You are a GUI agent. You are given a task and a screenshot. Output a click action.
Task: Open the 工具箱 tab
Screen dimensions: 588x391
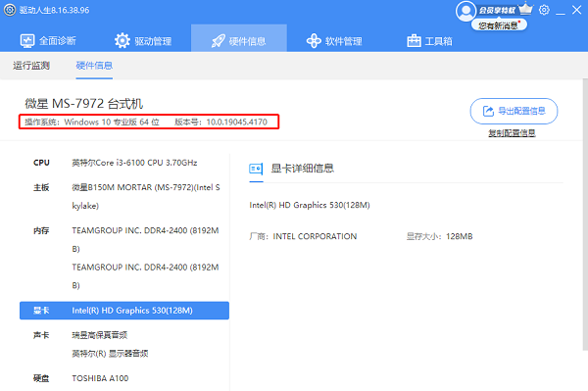tap(430, 41)
